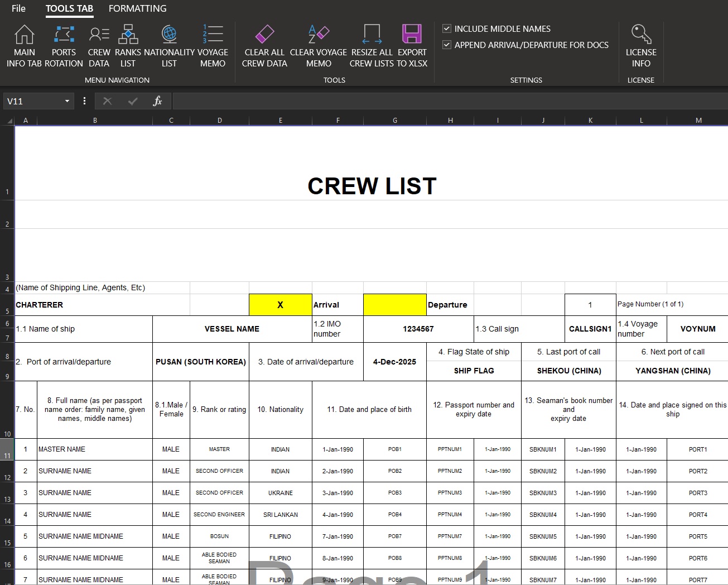Expand the Name Box dropdown
Screen dimensions: 728x585
coord(67,101)
